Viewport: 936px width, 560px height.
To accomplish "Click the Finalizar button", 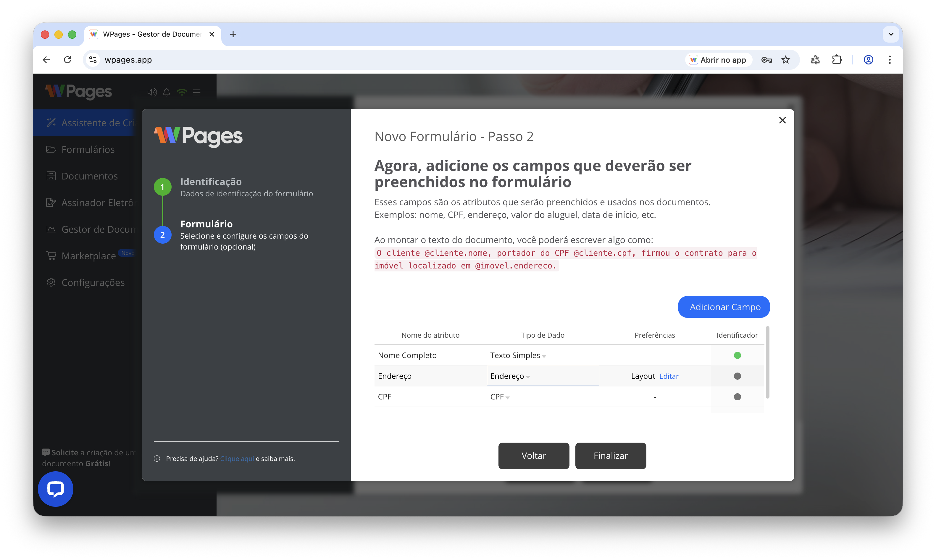I will (611, 455).
